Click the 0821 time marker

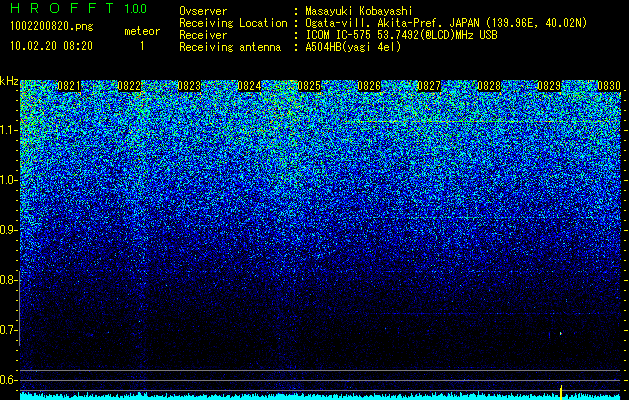coord(69,86)
